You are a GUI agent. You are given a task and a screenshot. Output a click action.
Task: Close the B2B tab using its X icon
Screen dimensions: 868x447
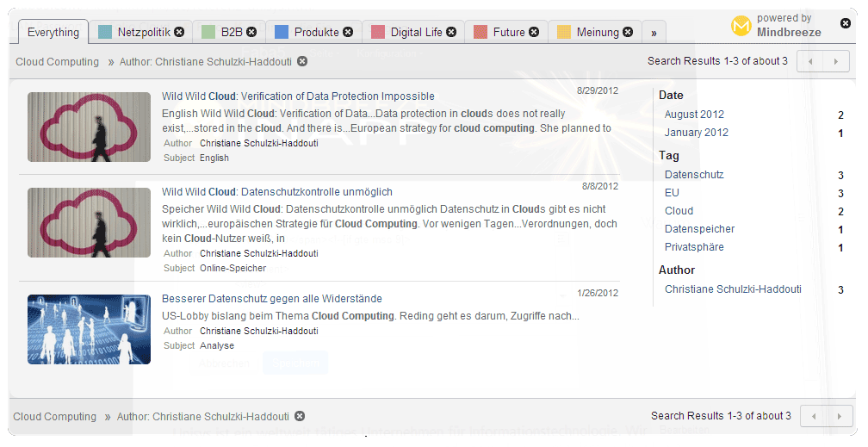click(x=251, y=32)
